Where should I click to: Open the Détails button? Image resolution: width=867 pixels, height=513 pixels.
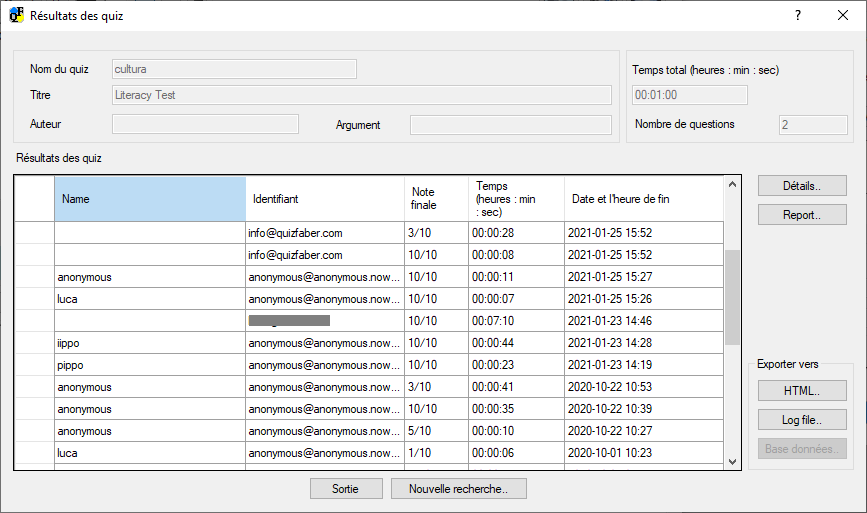coord(801,186)
